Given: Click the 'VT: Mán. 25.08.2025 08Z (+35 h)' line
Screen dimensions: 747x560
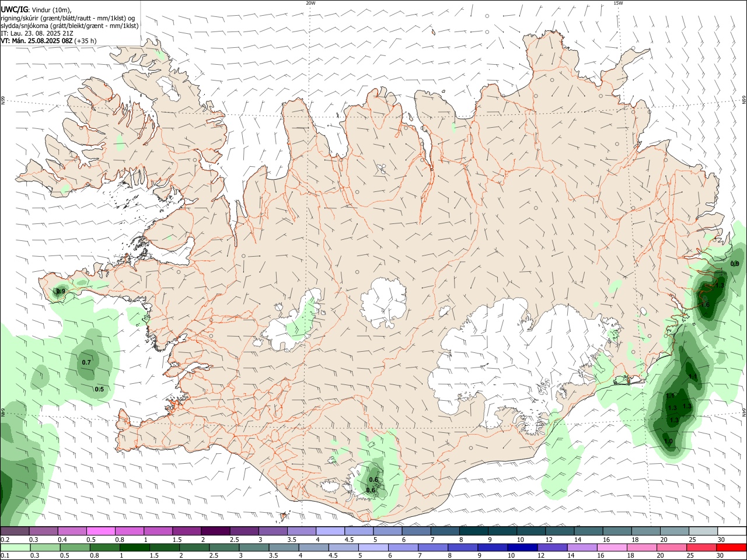Looking at the screenshot, I should (x=49, y=41).
